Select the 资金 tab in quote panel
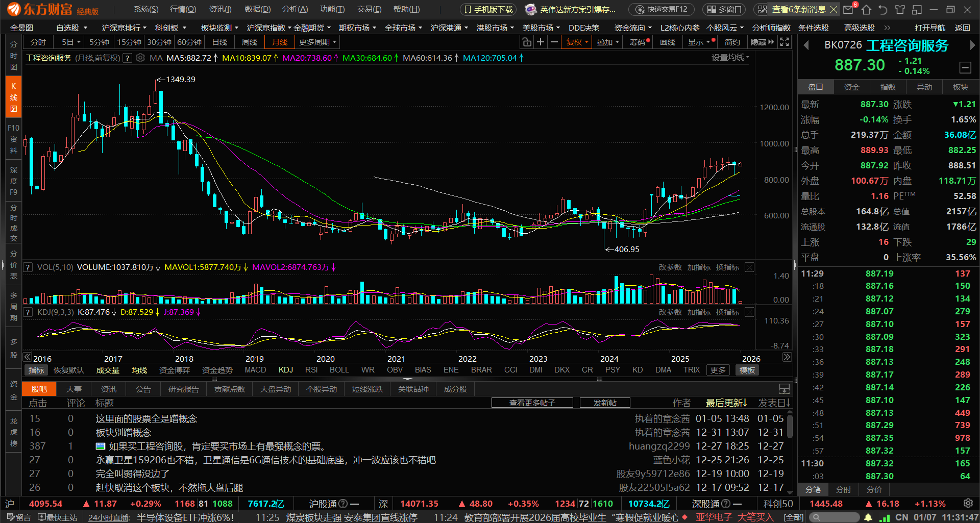This screenshot has height=523, width=980. click(x=852, y=87)
